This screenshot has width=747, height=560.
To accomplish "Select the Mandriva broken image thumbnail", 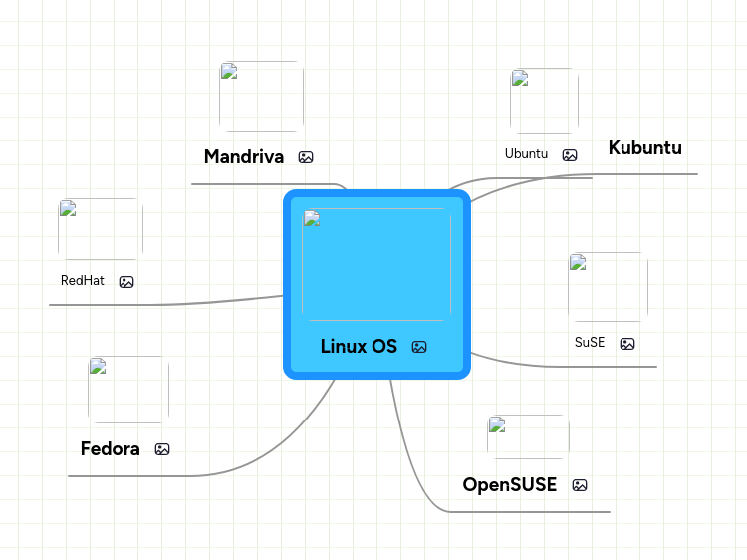I will 261,96.
